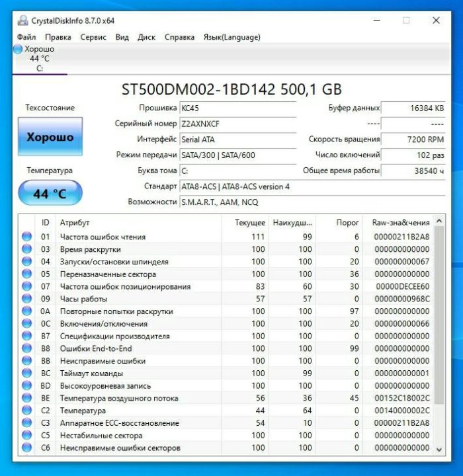Click status orb for attribute 09 Часы работы

(26, 299)
